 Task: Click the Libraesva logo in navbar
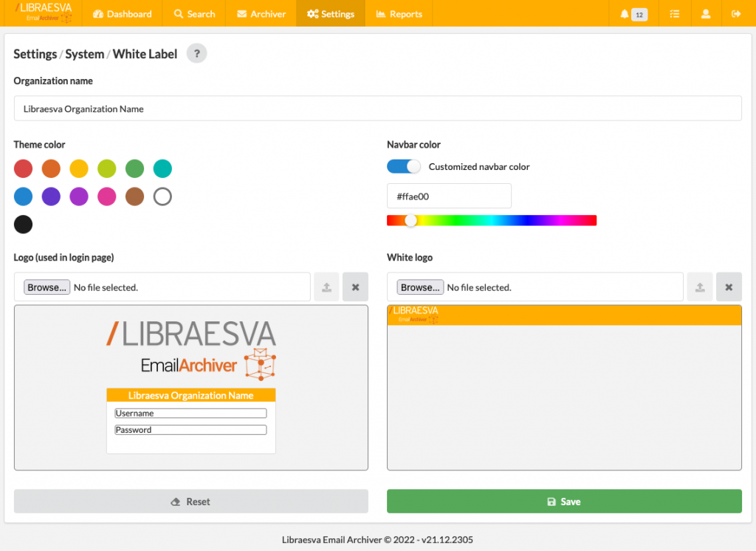coord(44,13)
